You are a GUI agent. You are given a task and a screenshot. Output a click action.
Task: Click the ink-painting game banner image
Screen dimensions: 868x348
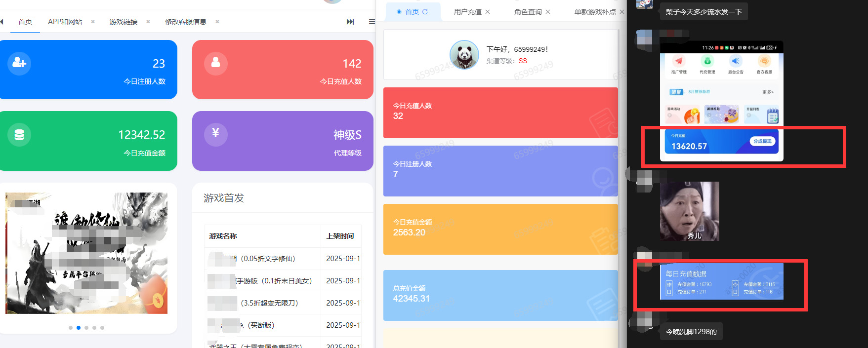click(x=86, y=253)
